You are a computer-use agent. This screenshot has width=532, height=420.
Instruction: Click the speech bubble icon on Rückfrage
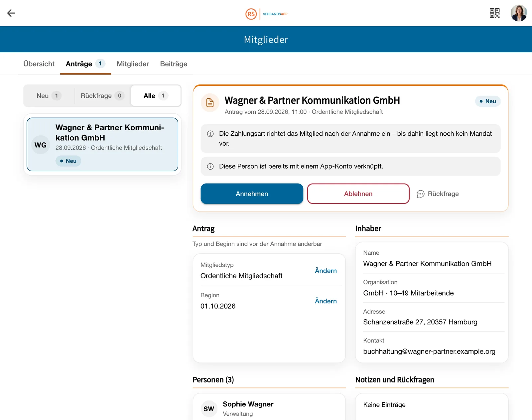click(x=421, y=194)
